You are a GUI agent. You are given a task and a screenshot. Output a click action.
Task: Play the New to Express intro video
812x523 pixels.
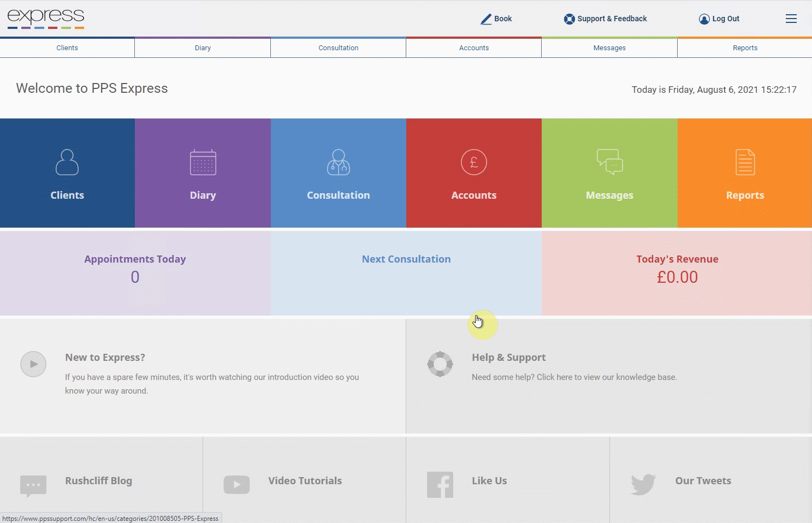33,364
